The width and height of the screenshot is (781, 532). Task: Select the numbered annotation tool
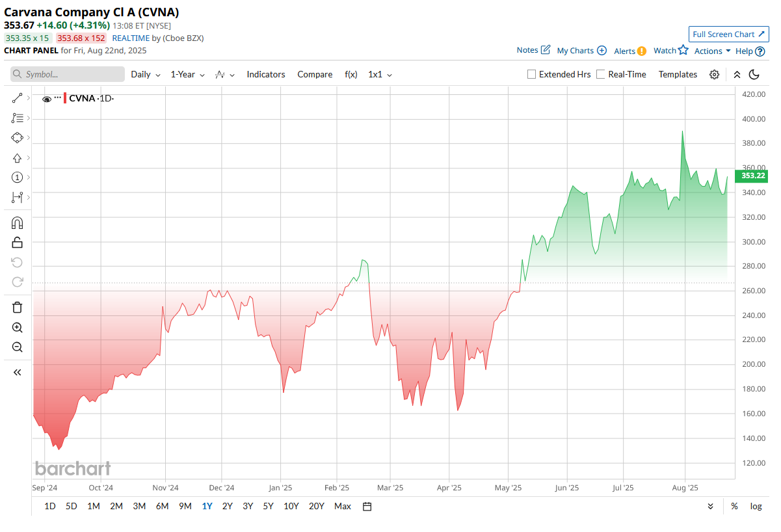click(18, 178)
